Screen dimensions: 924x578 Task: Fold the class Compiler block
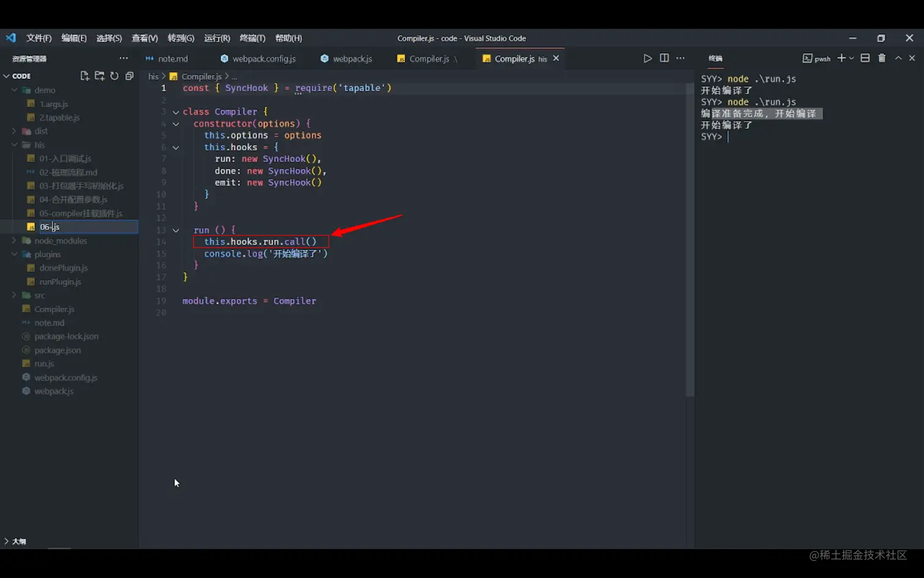coord(176,112)
